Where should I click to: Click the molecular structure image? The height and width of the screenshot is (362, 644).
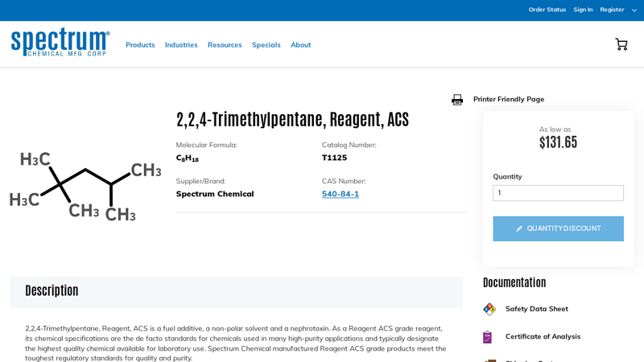[x=85, y=186]
